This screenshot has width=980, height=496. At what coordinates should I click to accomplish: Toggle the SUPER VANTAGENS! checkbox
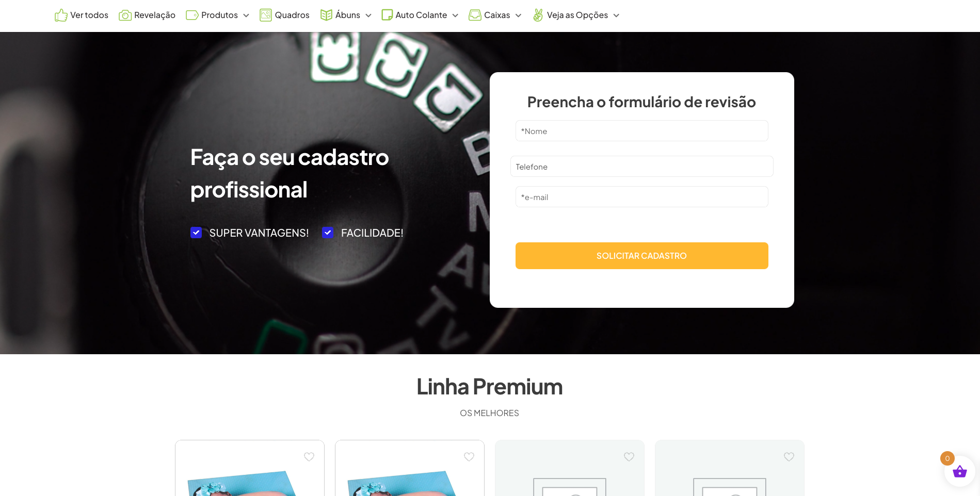196,233
